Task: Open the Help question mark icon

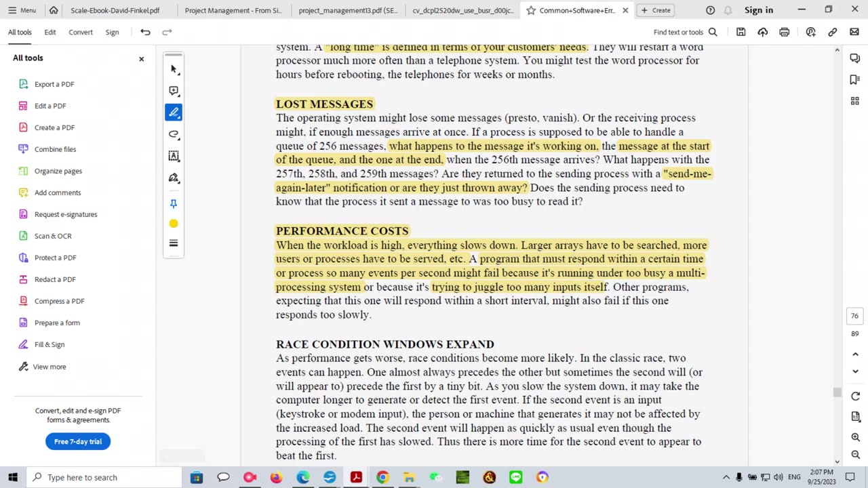Action: tap(710, 10)
